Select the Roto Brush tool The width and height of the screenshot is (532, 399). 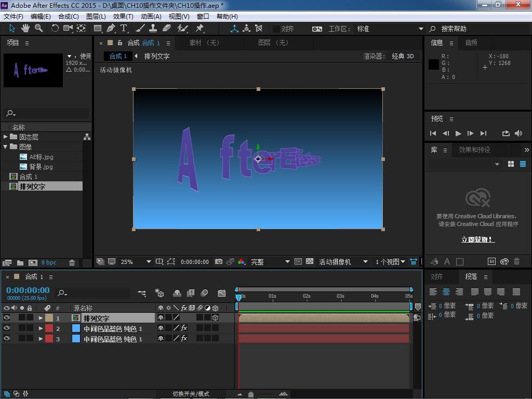coord(183,29)
